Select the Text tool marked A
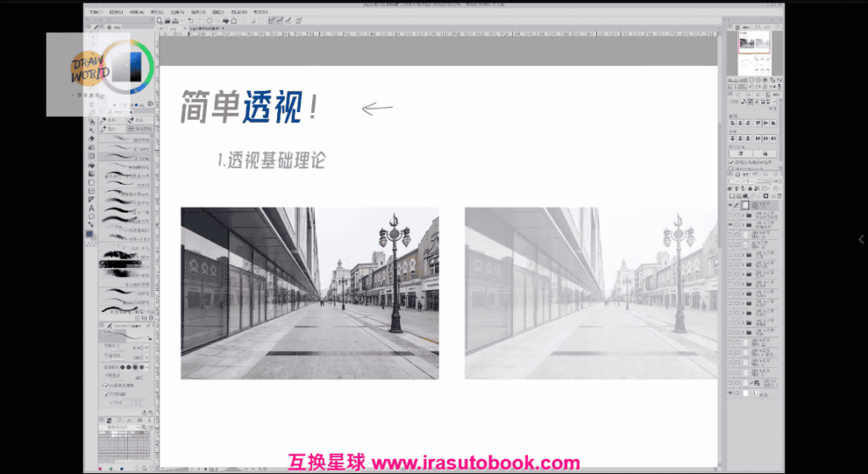 click(91, 208)
